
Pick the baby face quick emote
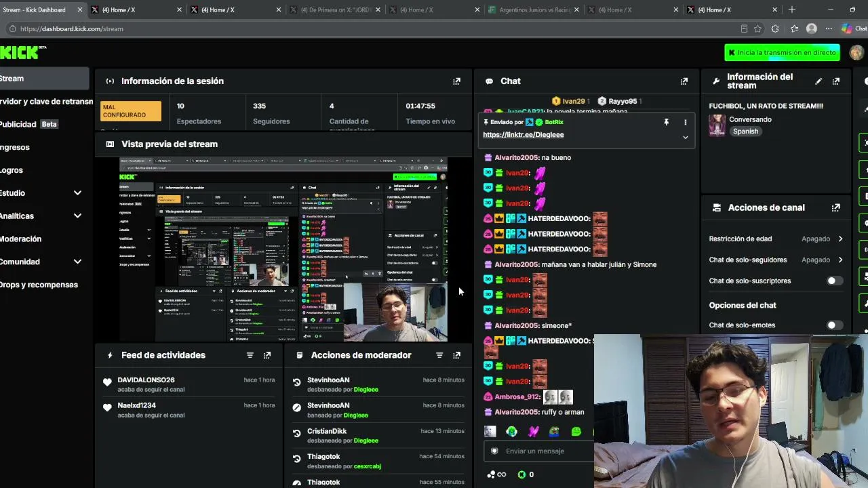point(490,431)
